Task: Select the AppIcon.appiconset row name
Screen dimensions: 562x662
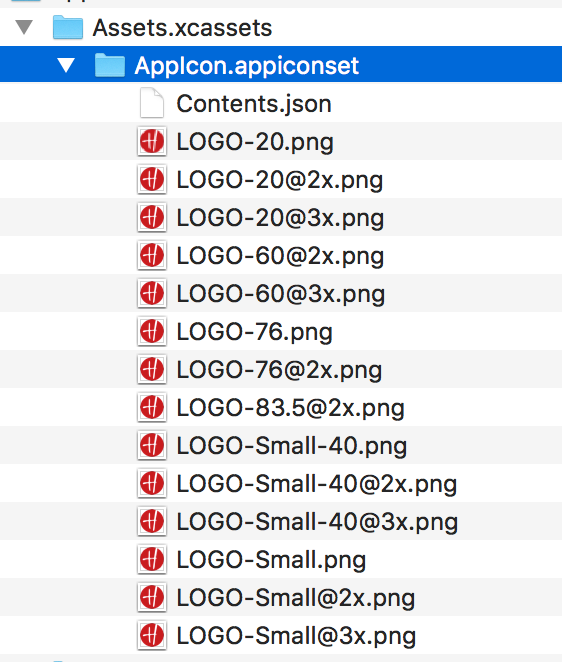Action: point(247,66)
